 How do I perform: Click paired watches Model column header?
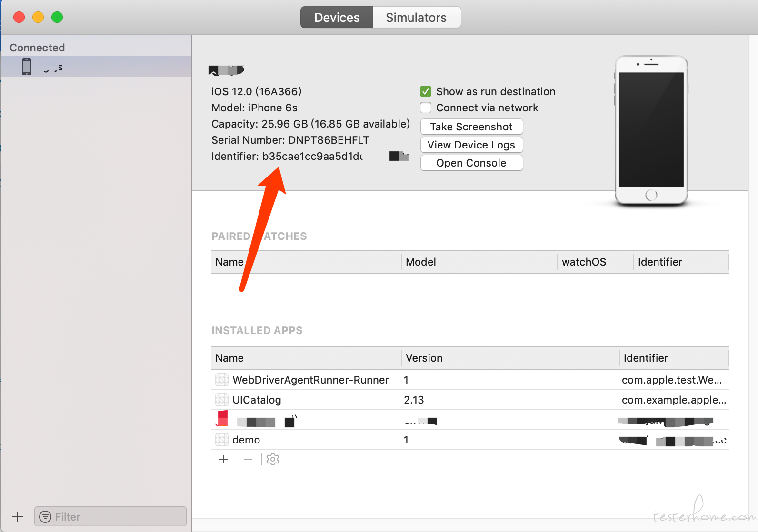(x=479, y=262)
